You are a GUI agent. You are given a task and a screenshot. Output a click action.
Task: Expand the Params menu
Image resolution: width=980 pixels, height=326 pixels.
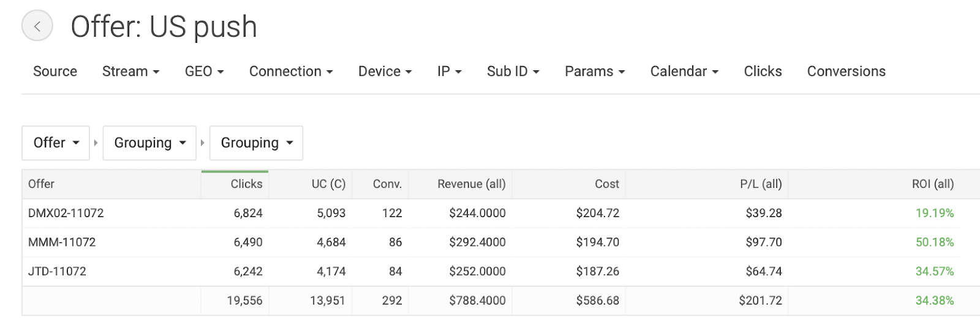[x=594, y=72]
